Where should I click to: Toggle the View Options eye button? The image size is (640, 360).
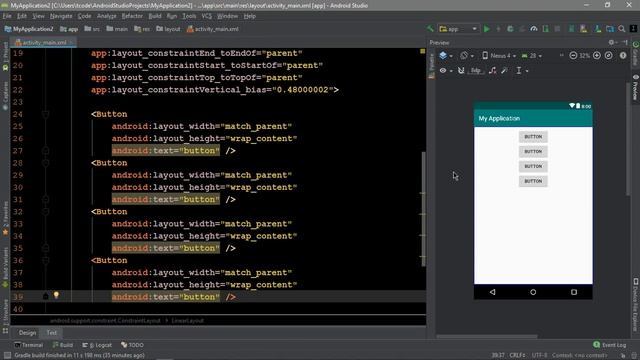coord(445,71)
